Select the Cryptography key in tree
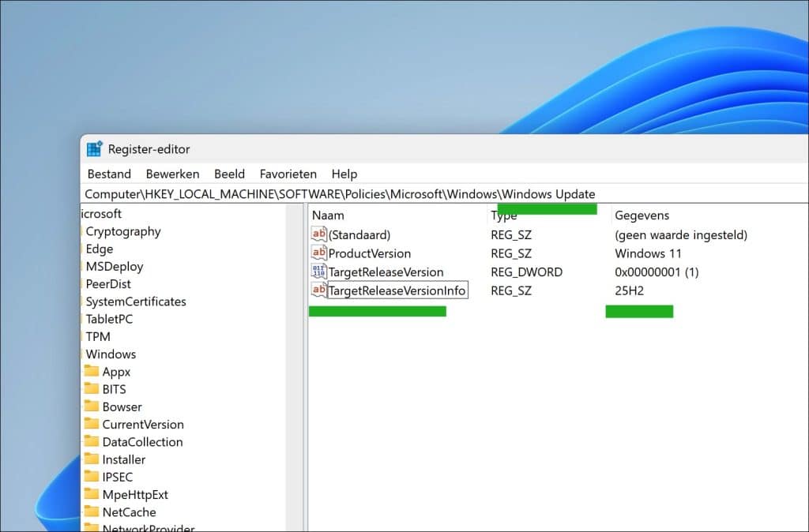809x532 pixels. tap(123, 231)
